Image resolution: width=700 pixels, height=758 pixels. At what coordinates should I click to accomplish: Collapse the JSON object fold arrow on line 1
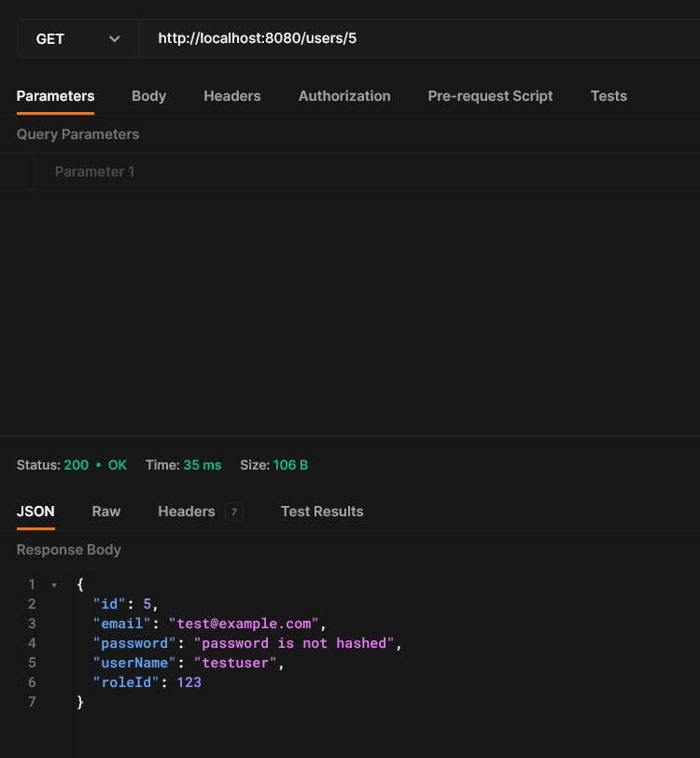click(x=54, y=585)
